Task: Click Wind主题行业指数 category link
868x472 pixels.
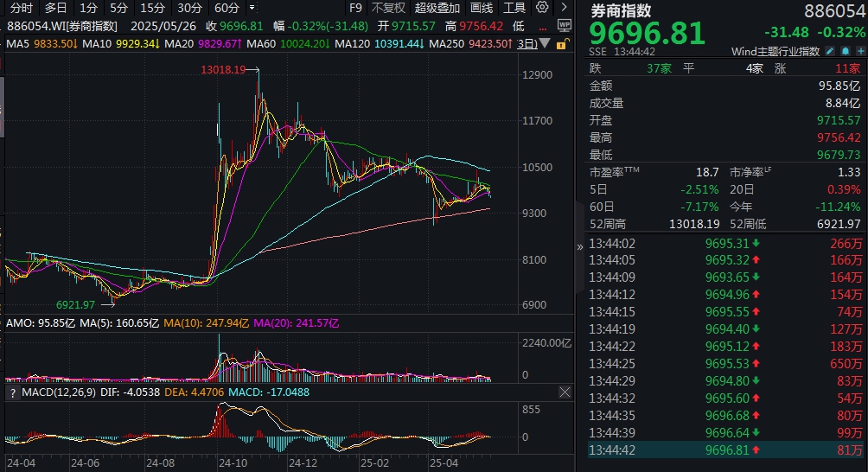Action: tap(775, 52)
